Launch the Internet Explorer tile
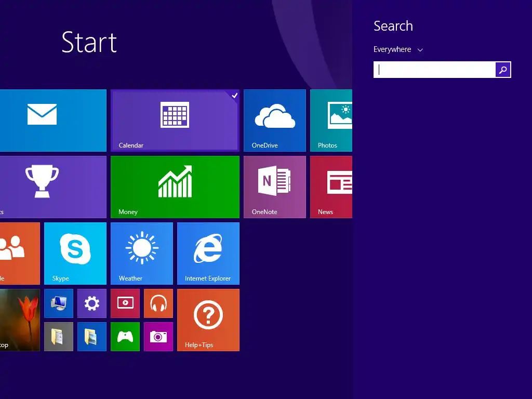The image size is (532, 399). pos(208,254)
